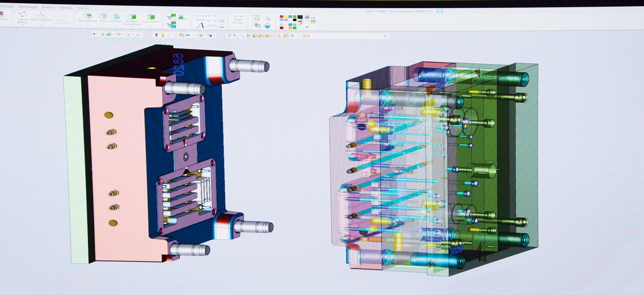Open the Katalog menu
This screenshot has width=644, height=295.
click(66, 7)
